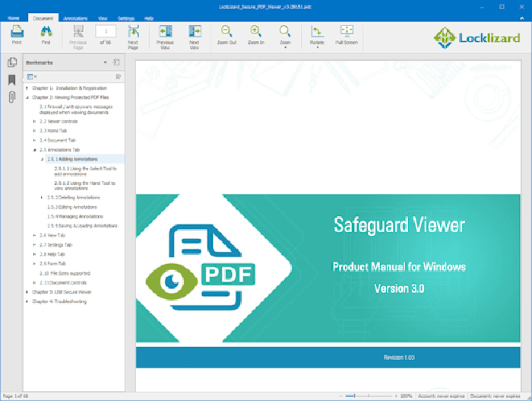Screen dimensions: 532x401
Task: Click the minus button beside zoom slider
Action: tap(340, 396)
